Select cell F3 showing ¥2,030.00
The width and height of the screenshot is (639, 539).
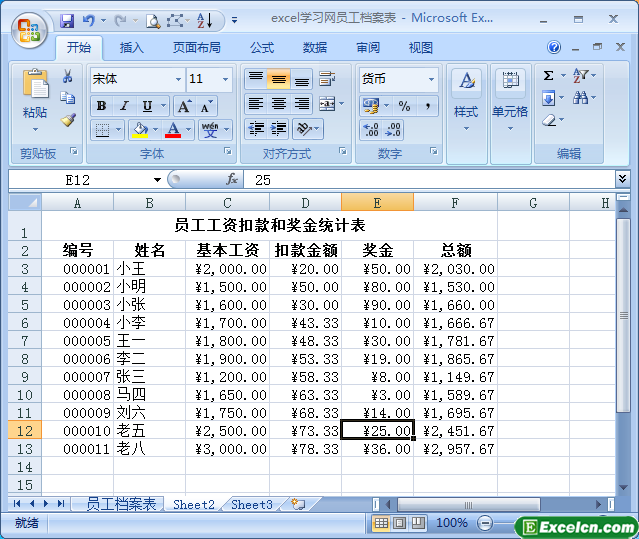point(455,268)
